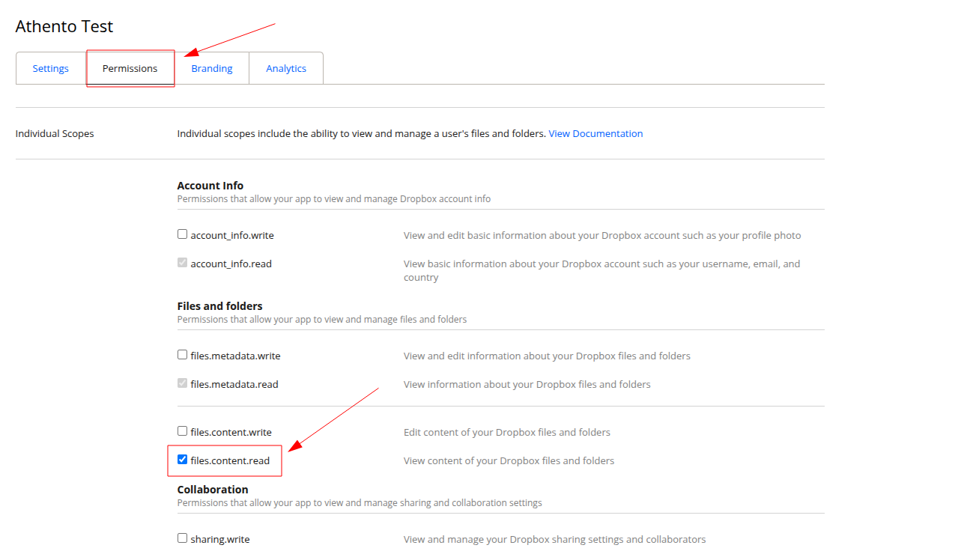The height and width of the screenshot is (560, 970).
Task: Click the 'View and edit basic information' description
Action: (x=601, y=235)
